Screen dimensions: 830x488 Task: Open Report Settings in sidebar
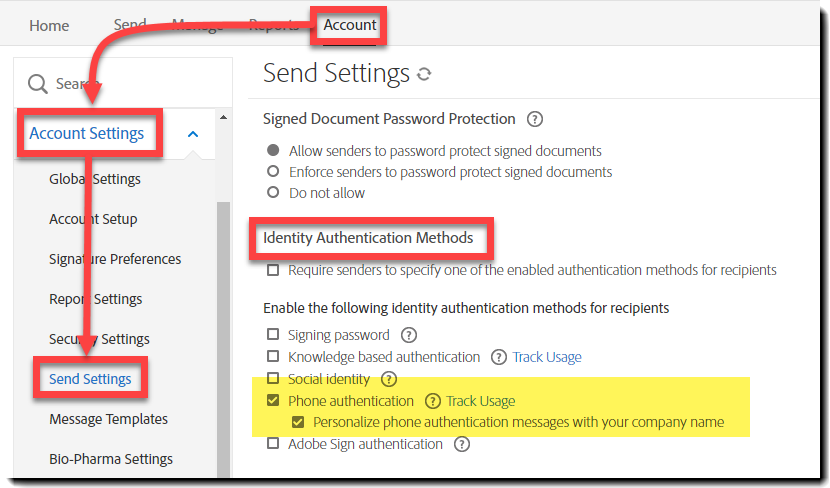coord(96,299)
